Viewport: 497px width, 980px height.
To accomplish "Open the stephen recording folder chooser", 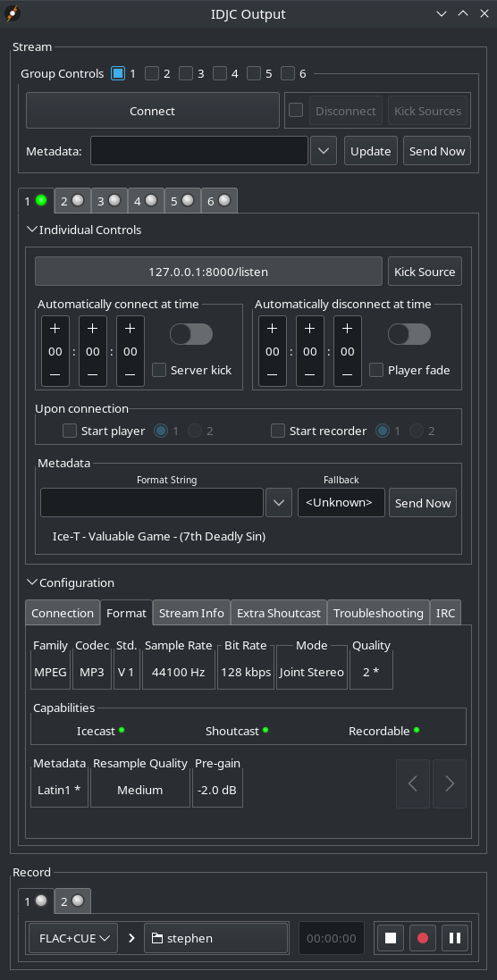I will pos(216,937).
